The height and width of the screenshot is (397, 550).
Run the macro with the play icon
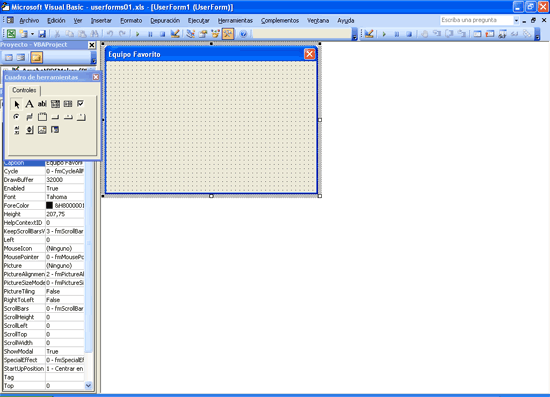138,34
